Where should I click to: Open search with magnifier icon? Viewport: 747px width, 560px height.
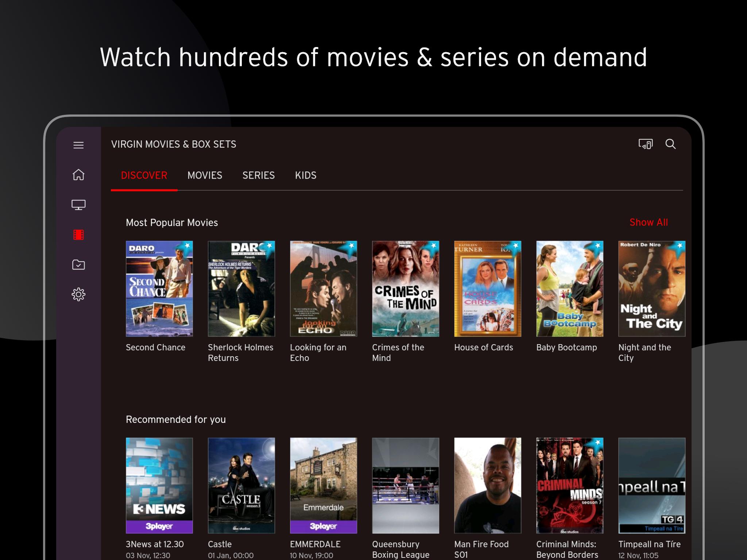(670, 144)
